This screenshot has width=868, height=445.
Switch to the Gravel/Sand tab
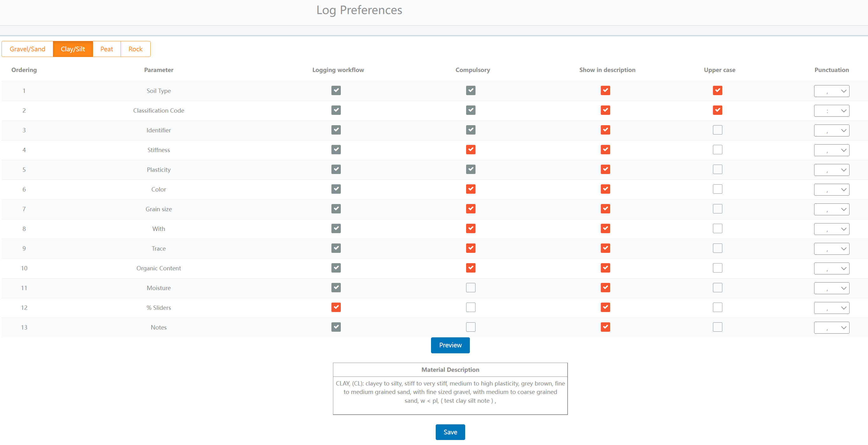pos(27,49)
